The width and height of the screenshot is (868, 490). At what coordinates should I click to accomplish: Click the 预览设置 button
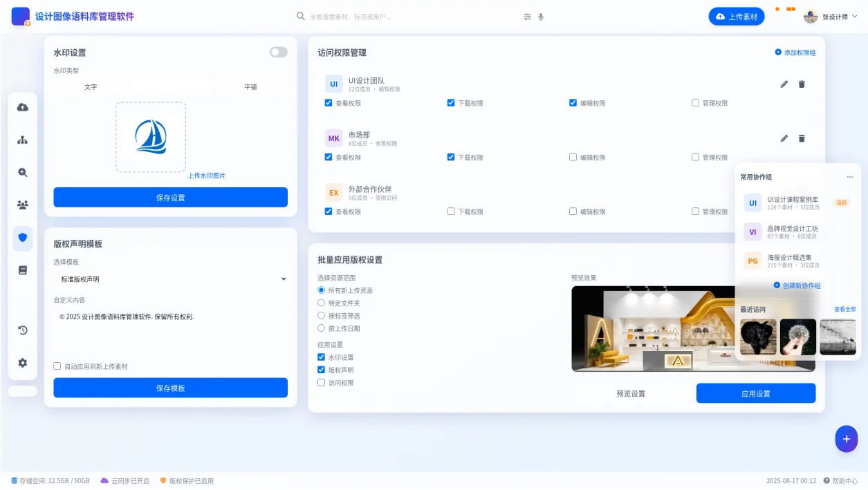pos(631,393)
